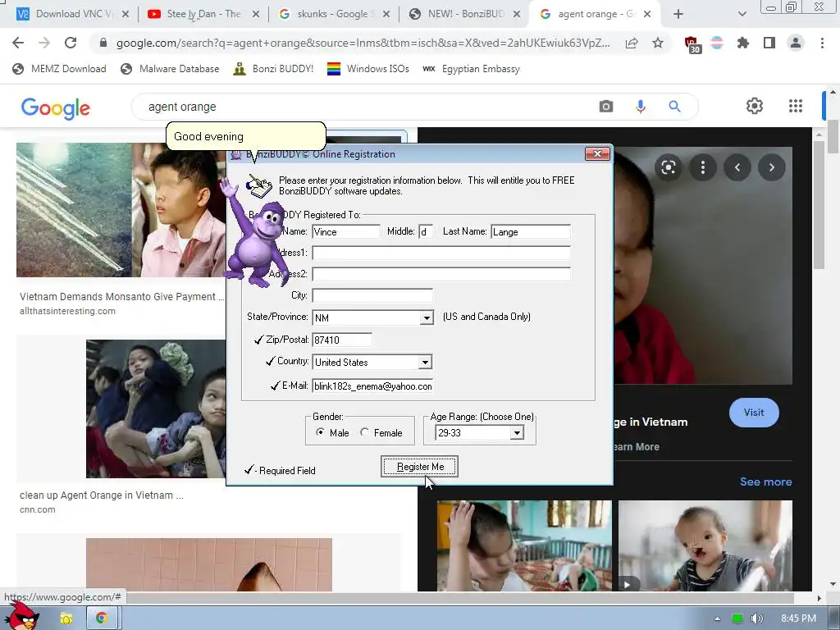Open the Extensions puzzle piece menu
The image size is (840, 630).
(743, 43)
